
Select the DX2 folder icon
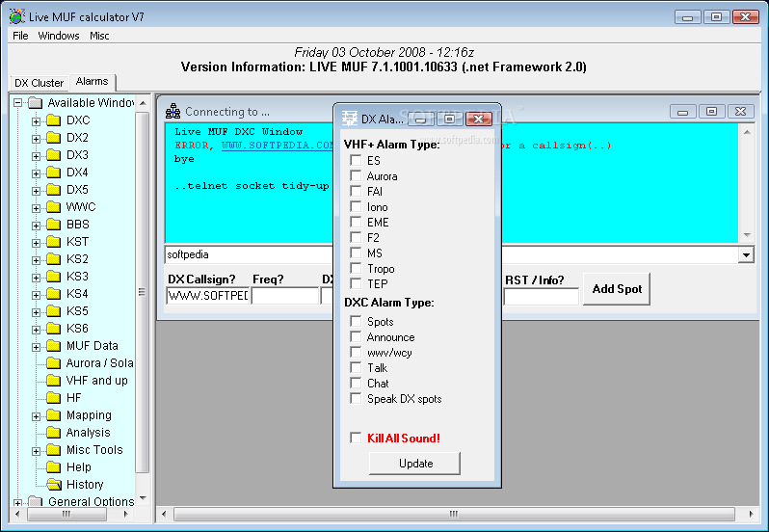[53, 138]
